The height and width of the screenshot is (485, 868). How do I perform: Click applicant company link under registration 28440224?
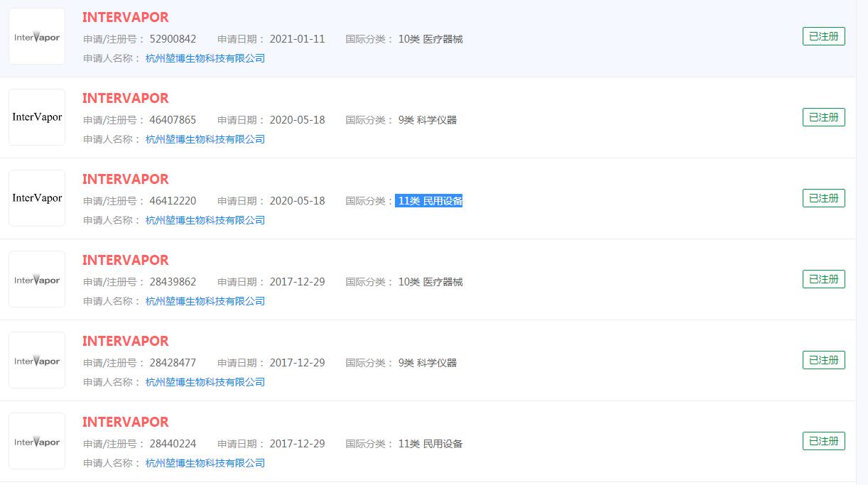(x=205, y=463)
